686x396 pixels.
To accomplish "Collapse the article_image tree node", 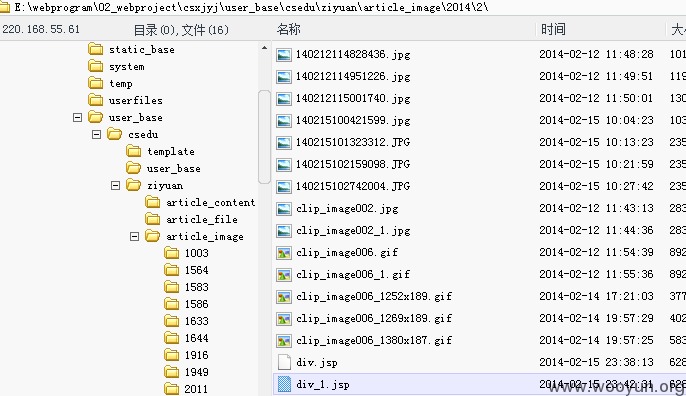I will pyautogui.click(x=134, y=236).
